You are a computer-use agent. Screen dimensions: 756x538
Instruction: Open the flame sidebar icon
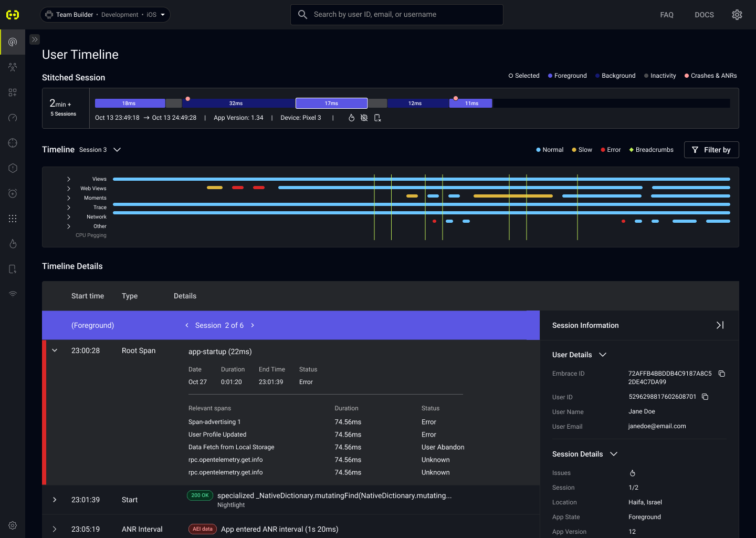pos(13,244)
